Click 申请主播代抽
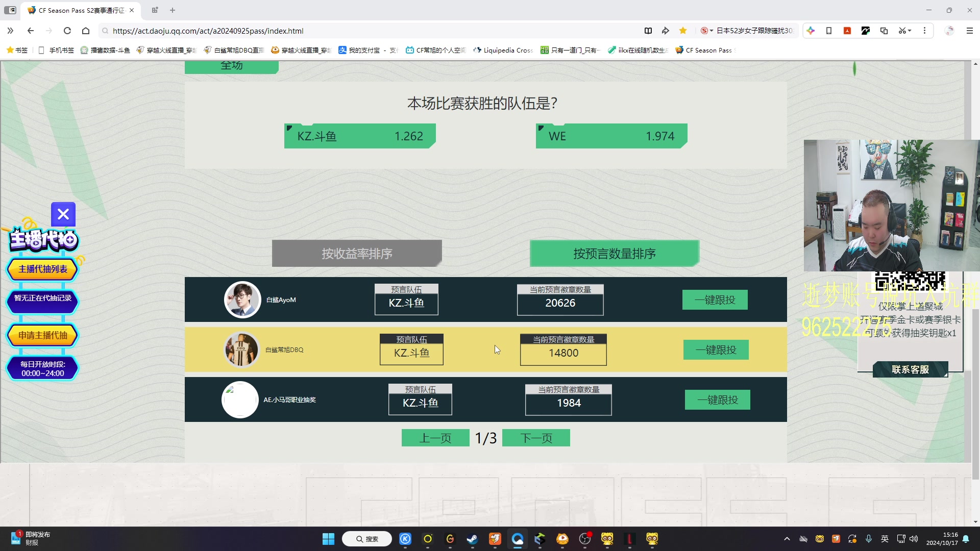The image size is (980, 551). [43, 335]
